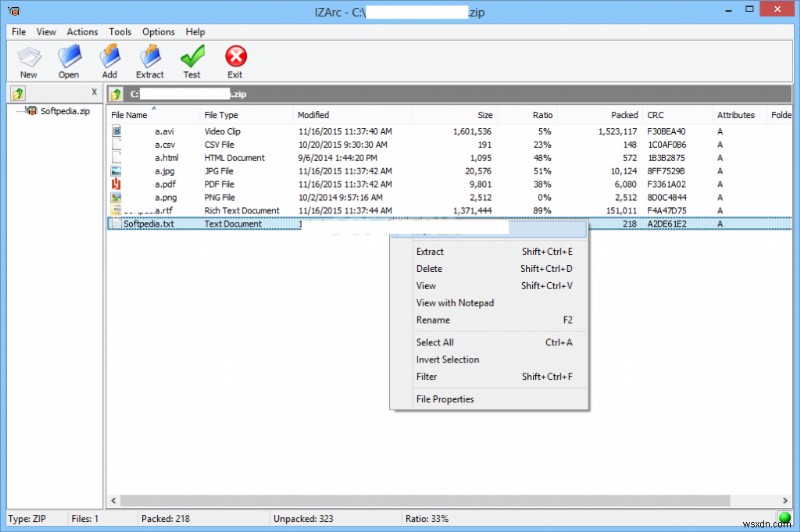Select the a.avi file row

coord(449,131)
